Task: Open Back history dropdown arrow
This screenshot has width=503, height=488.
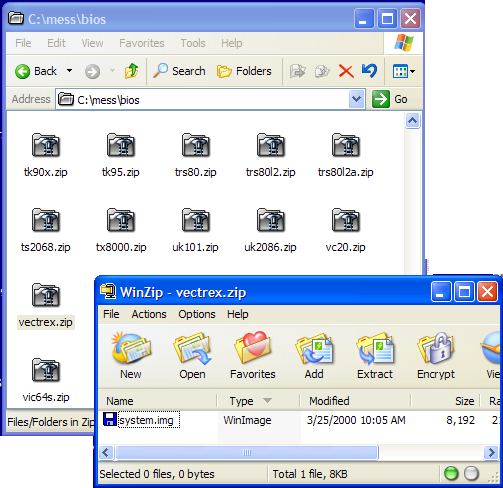Action: 69,71
